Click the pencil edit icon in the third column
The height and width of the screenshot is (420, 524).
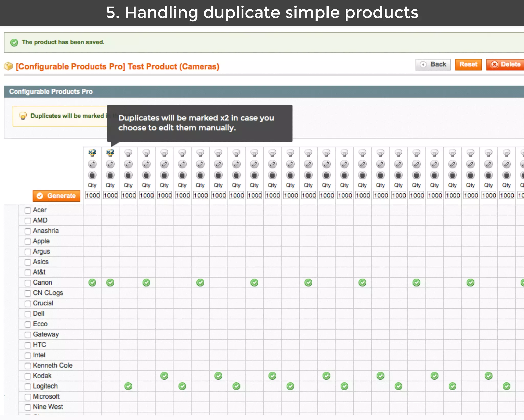click(x=128, y=164)
